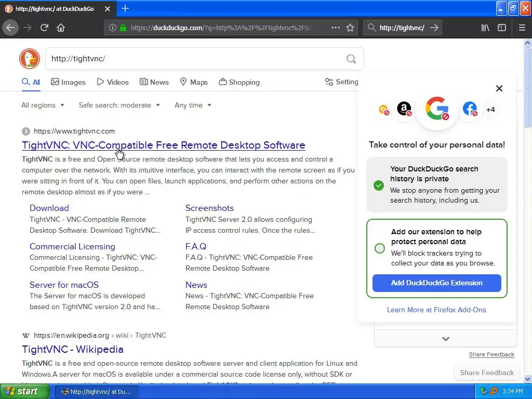Click the floating Share Feedback button

click(487, 373)
